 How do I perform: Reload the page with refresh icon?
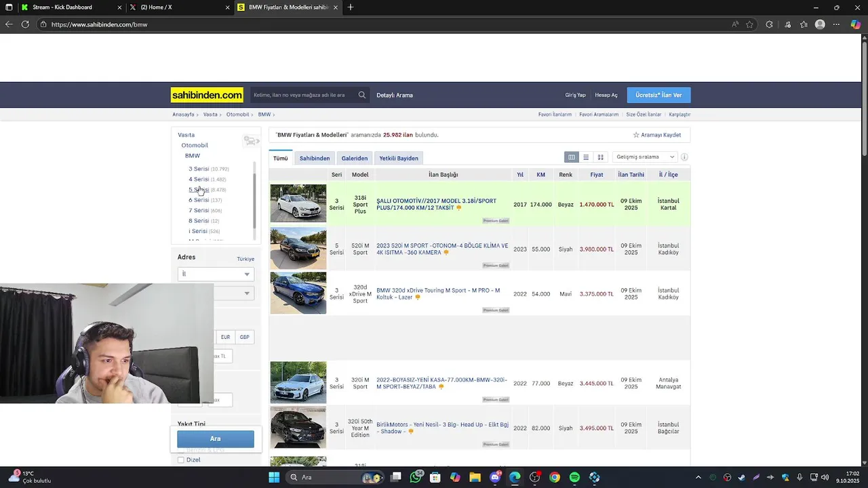click(x=25, y=24)
